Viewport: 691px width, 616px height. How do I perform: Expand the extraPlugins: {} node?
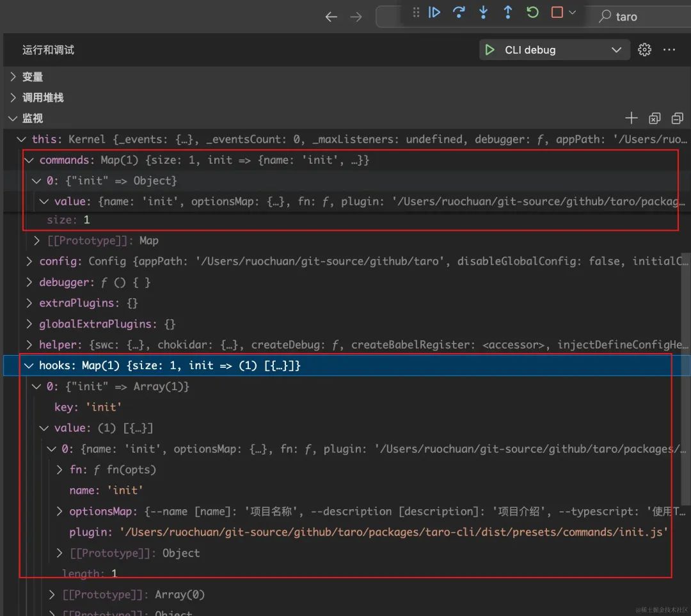coord(29,303)
